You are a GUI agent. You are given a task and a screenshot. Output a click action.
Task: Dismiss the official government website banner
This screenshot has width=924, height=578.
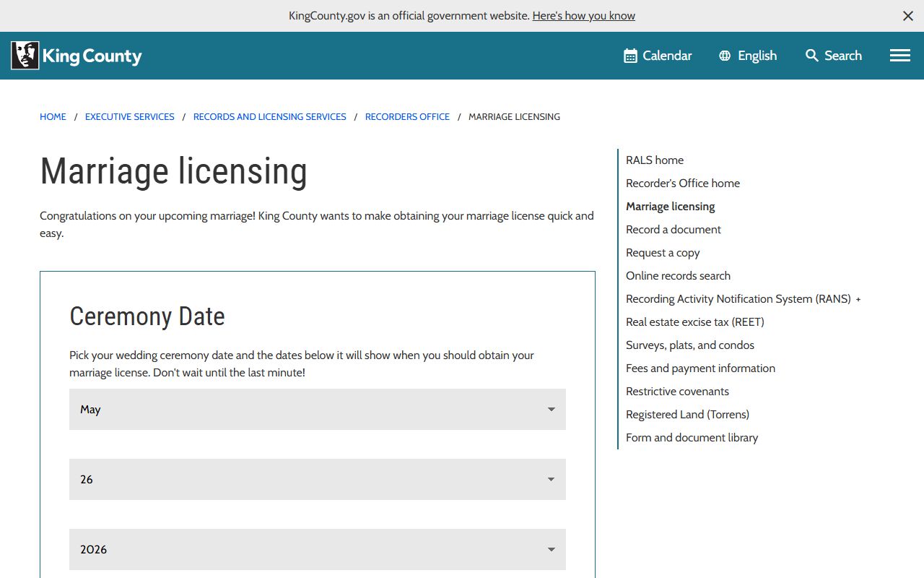pos(908,16)
